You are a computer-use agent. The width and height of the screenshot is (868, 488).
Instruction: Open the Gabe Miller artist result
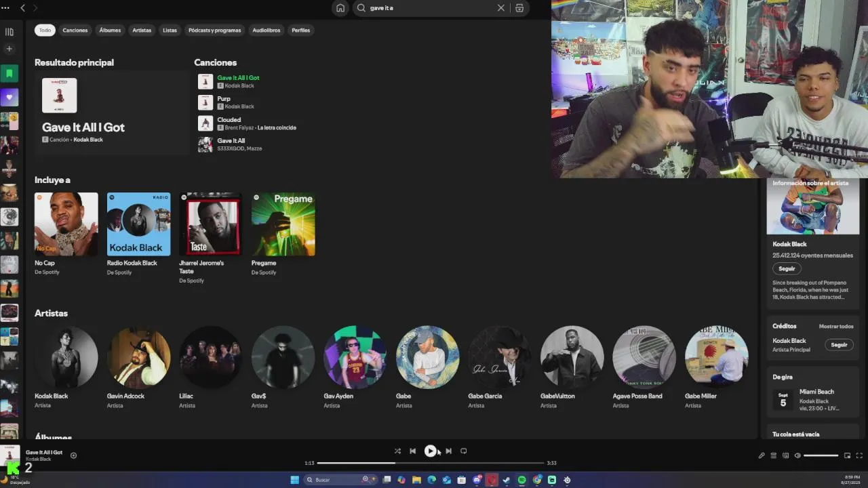(716, 357)
